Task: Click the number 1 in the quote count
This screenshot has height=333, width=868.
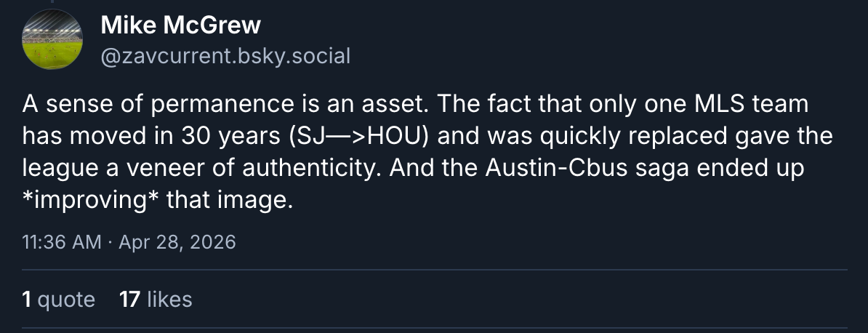Action: tap(27, 299)
